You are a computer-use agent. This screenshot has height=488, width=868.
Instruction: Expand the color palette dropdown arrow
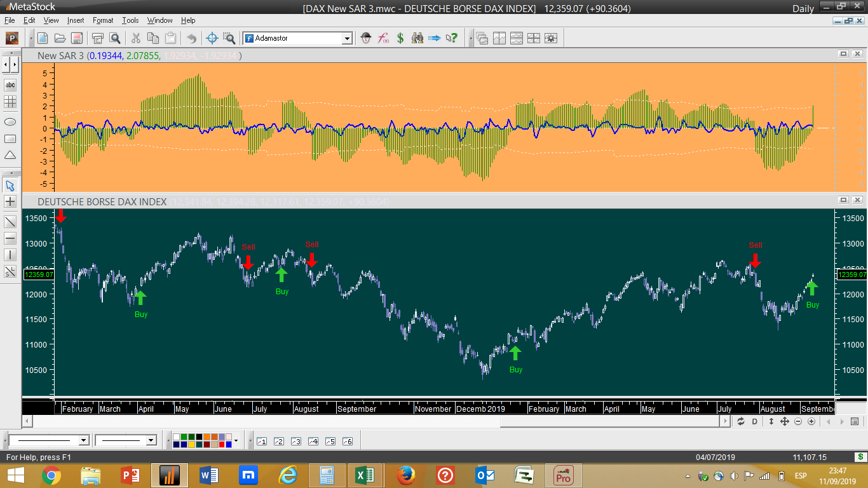236,440
